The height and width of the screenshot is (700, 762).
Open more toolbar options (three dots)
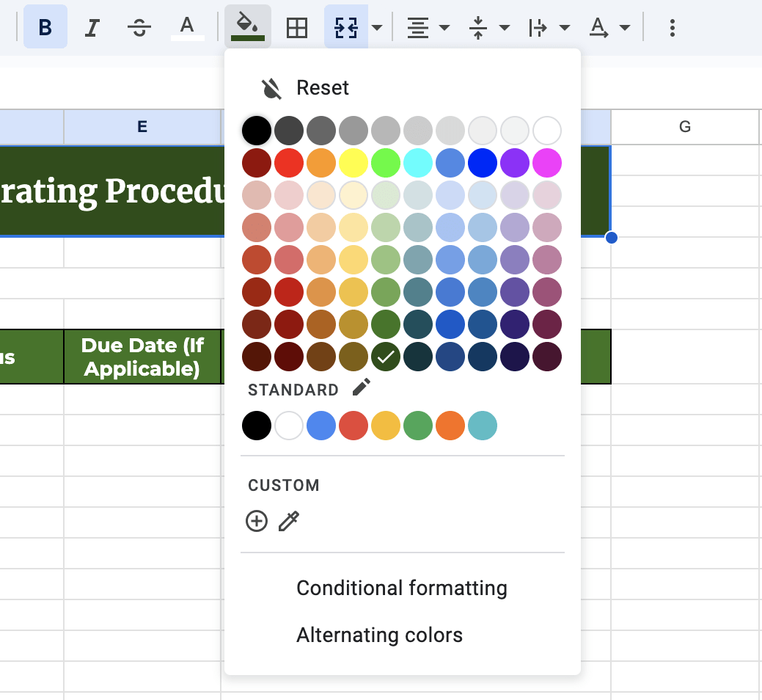pos(672,28)
